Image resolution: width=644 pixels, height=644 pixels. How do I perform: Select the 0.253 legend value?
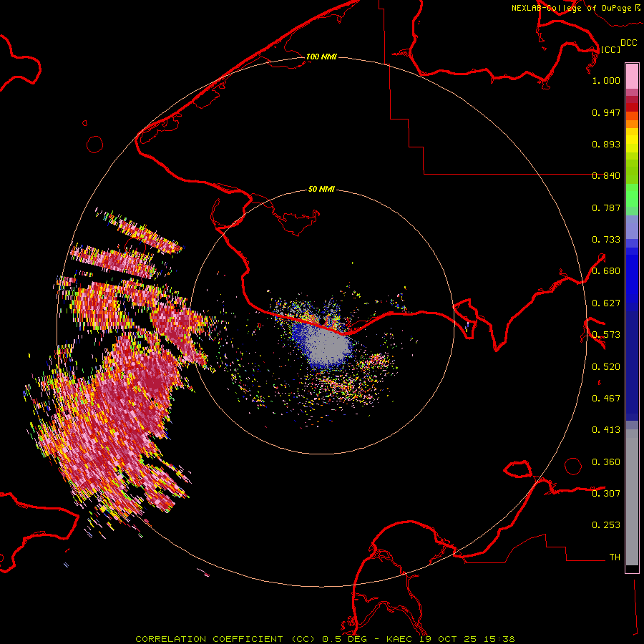pos(606,525)
